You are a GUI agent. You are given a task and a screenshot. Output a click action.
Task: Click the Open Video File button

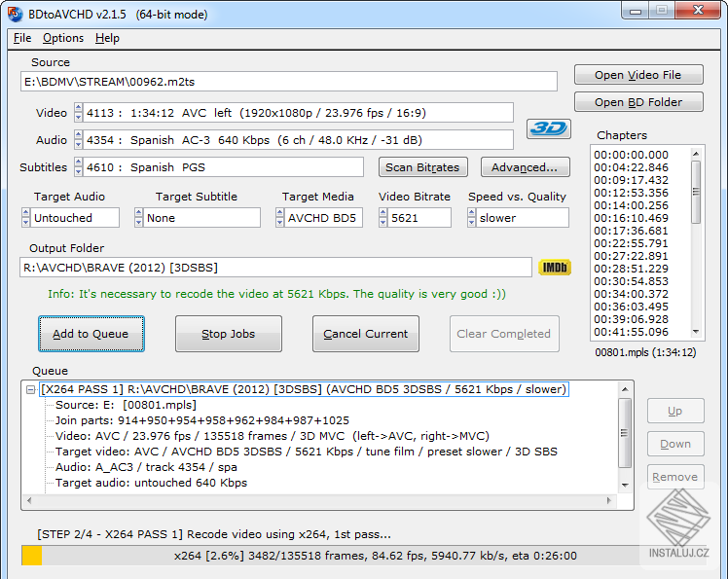point(638,75)
